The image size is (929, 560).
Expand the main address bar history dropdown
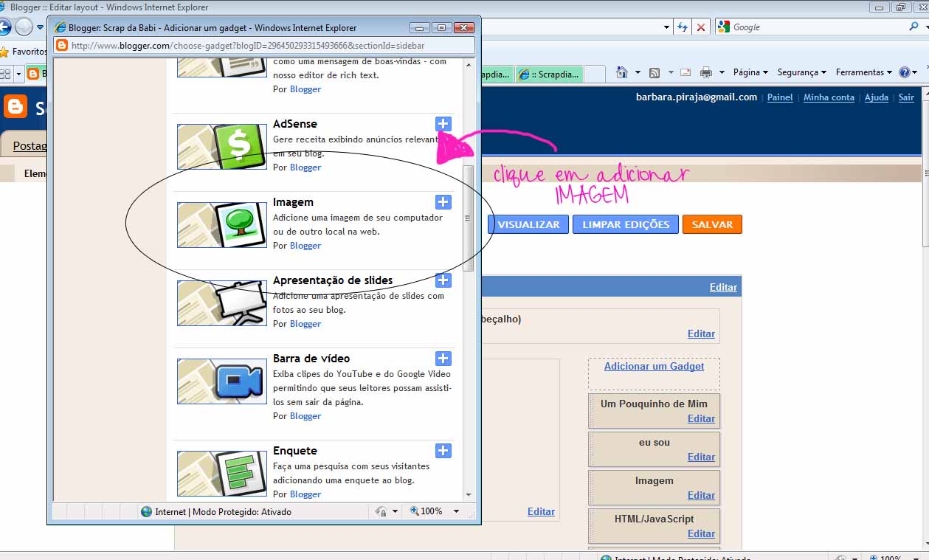[x=667, y=27]
